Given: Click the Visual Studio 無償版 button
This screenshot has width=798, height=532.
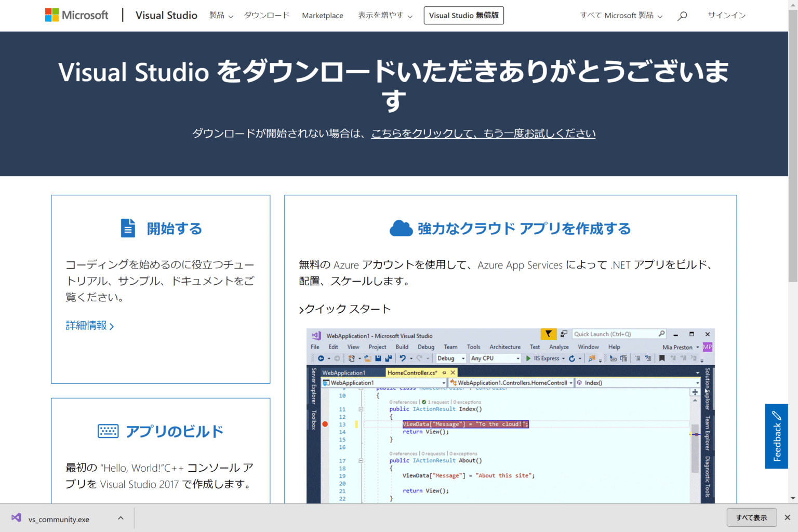Looking at the screenshot, I should 463,15.
